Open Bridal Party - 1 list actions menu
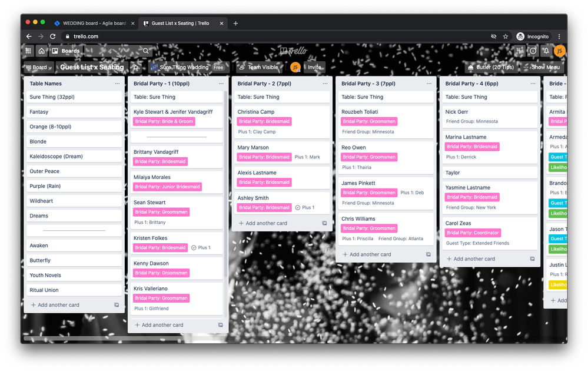The height and width of the screenshot is (371, 588). [x=221, y=84]
